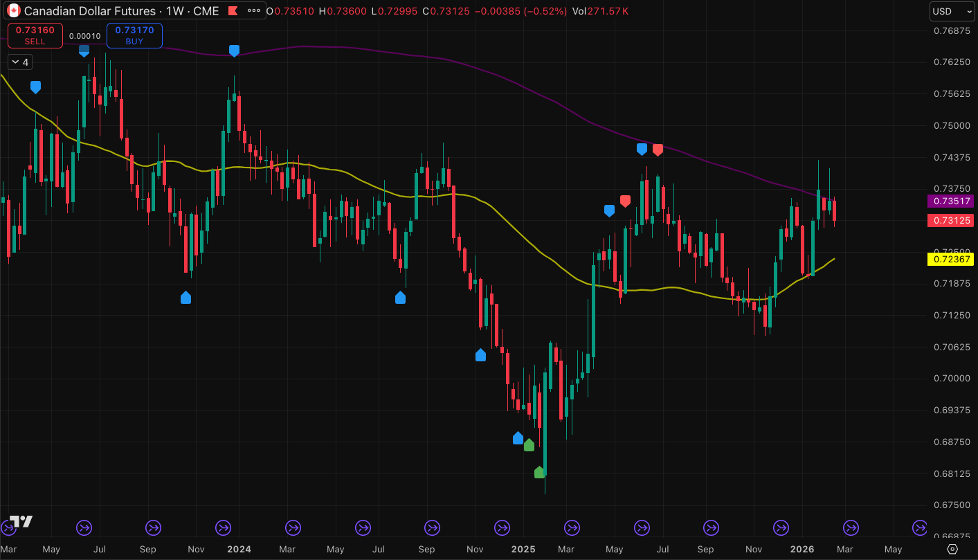Screen dimensions: 978x560
Task: Select the blue up marker left of the green markers
Action: 518,437
